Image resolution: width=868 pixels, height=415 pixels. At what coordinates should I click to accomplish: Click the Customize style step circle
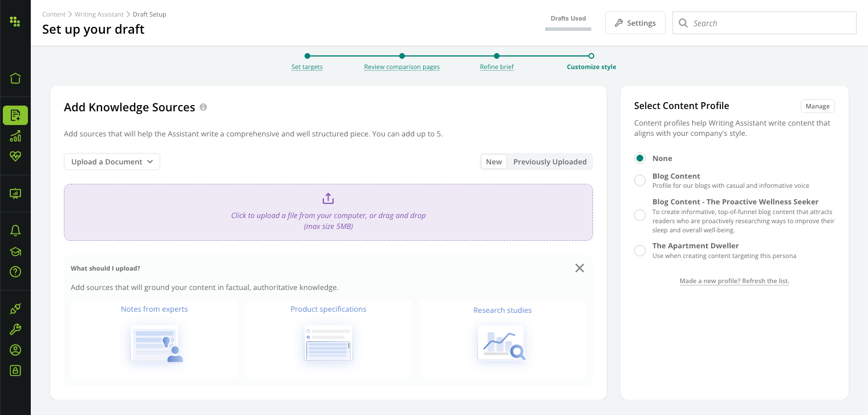[x=591, y=56]
